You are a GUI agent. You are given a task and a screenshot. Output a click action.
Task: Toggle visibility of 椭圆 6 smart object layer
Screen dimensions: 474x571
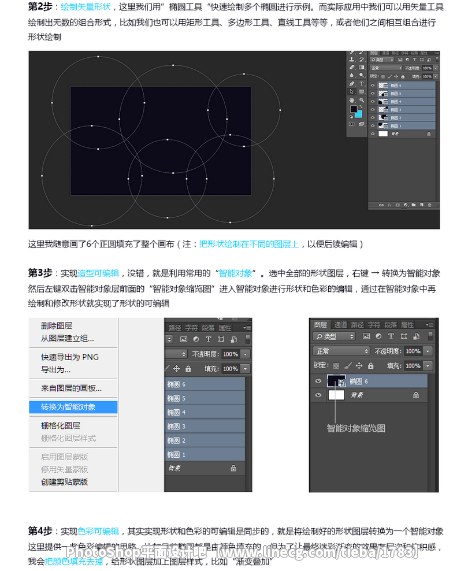click(x=318, y=381)
